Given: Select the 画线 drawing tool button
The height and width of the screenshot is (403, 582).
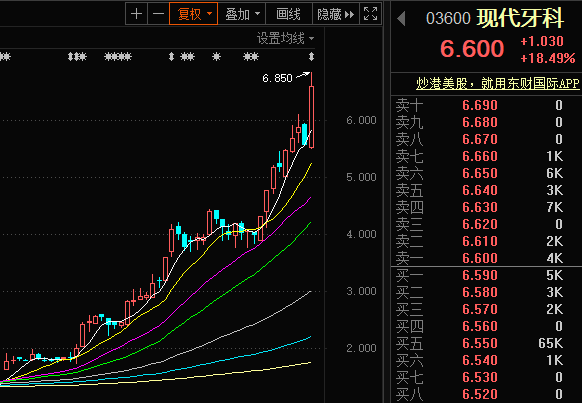Looking at the screenshot, I should point(288,14).
